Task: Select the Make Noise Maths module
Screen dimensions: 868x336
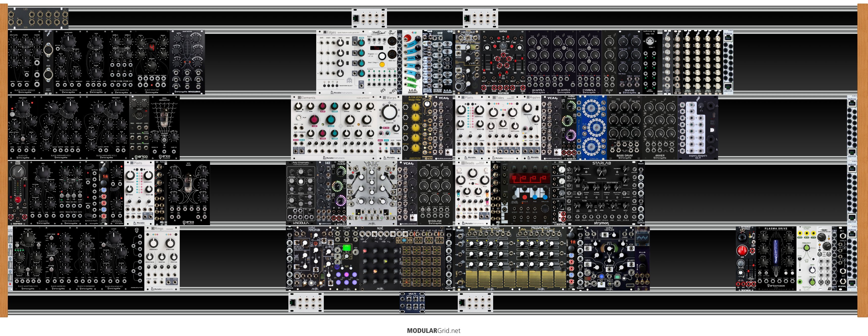Action: coord(372,193)
